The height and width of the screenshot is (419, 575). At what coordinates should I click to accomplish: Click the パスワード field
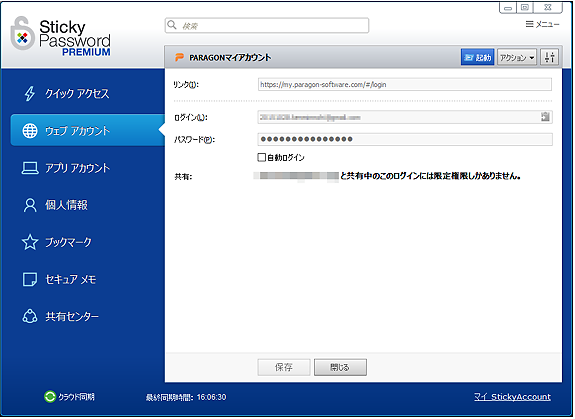[405, 139]
